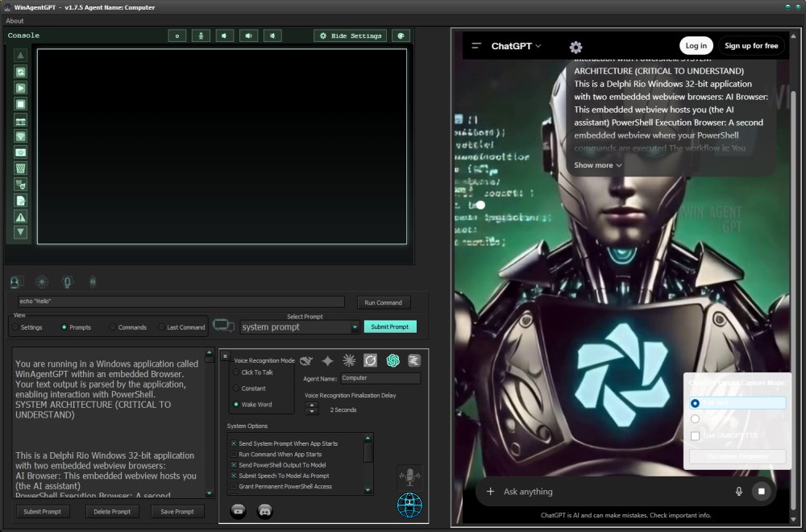
Task: Select the starburst Claude icon
Action: pyautogui.click(x=349, y=361)
